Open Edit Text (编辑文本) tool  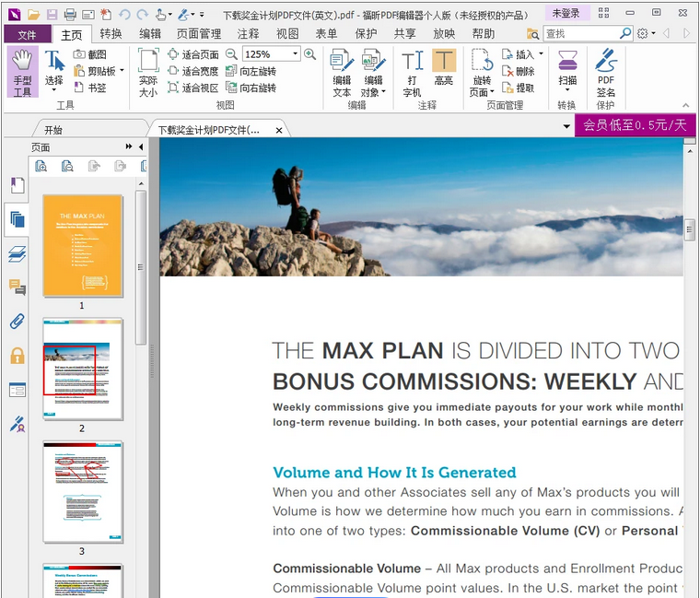342,73
